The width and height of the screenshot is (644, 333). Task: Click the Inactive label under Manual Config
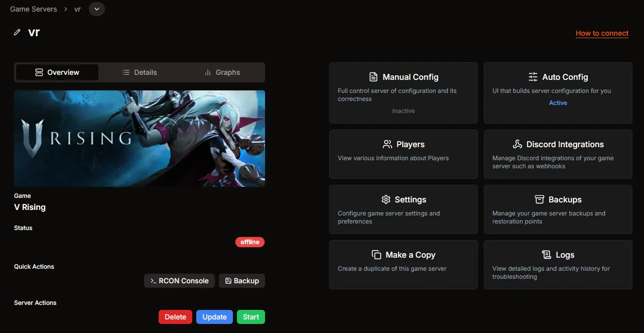[403, 110]
